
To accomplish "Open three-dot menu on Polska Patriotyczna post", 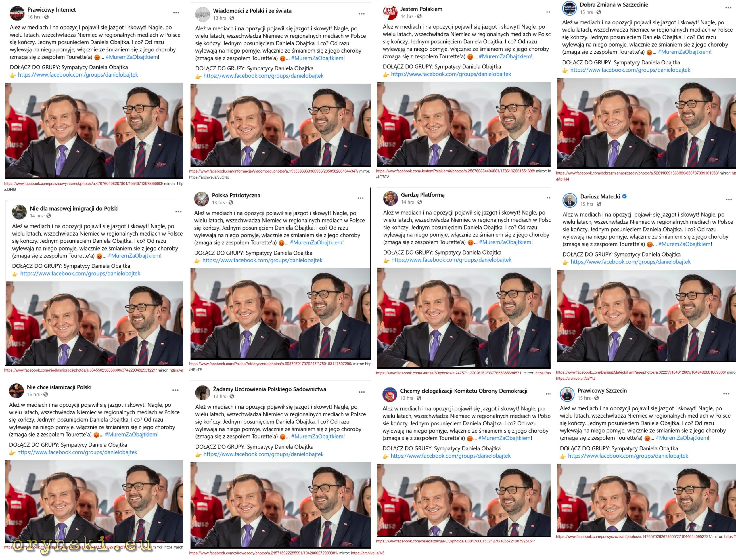I will coord(361,198).
